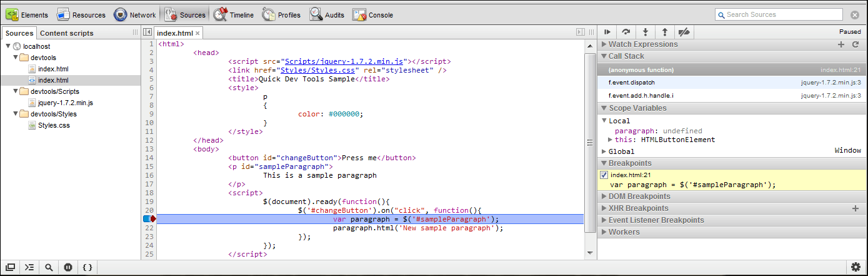The height and width of the screenshot is (276, 868).
Task: Uncheck the index.html:21 breakpoint
Action: coord(604,175)
